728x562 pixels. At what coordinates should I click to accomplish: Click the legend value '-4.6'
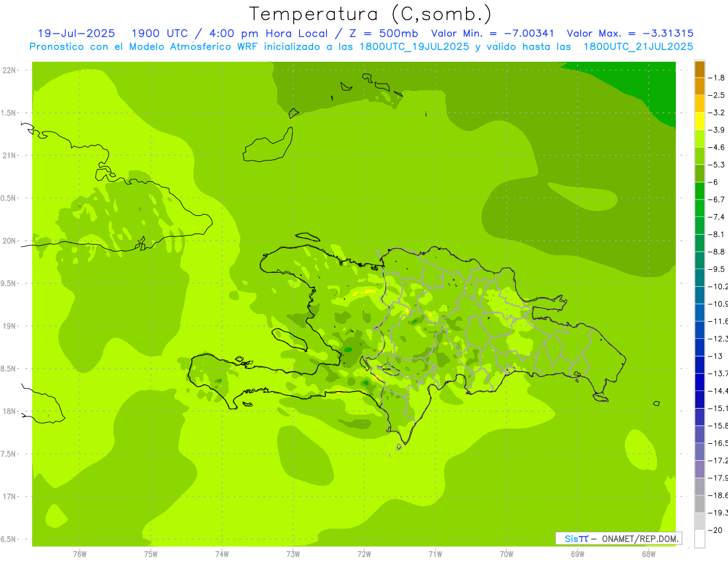pyautogui.click(x=717, y=147)
